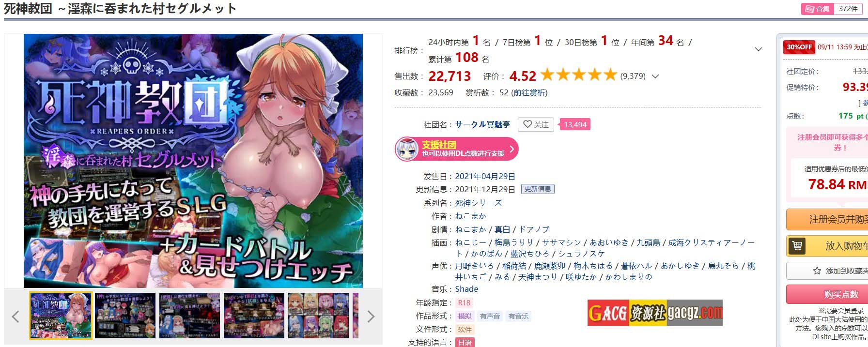Viewport: 868px width, 347px height.
Task: Open circle page サークル冥魅亭
Action: coord(482,124)
